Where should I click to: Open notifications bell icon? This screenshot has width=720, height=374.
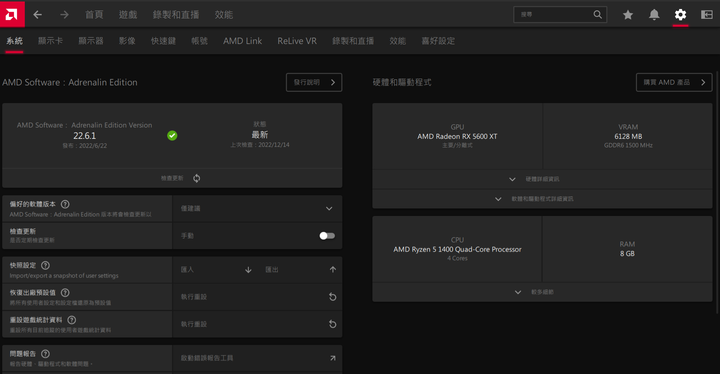(654, 15)
